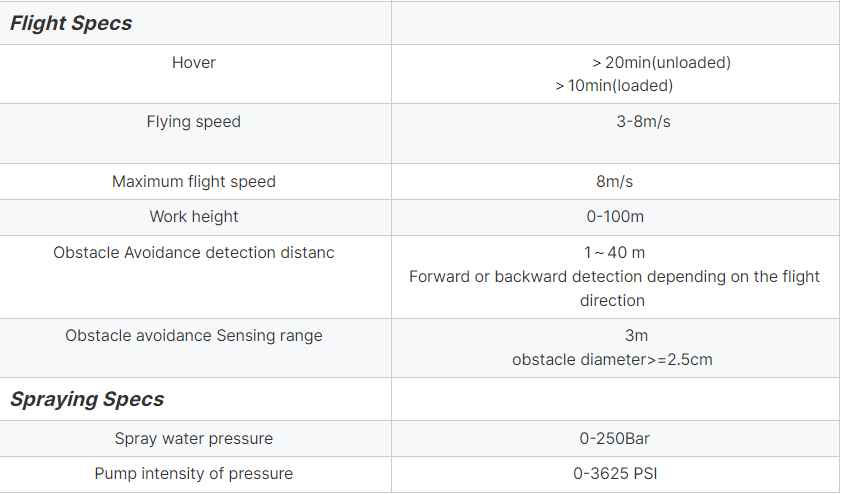Screen dimensions: 841x494
Task: Select the Work height label
Action: click(x=194, y=217)
